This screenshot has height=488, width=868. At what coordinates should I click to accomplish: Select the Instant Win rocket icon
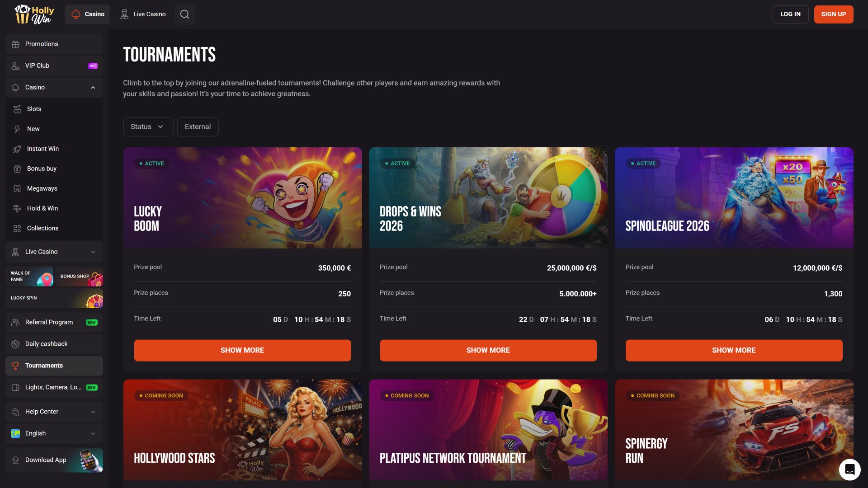click(17, 149)
